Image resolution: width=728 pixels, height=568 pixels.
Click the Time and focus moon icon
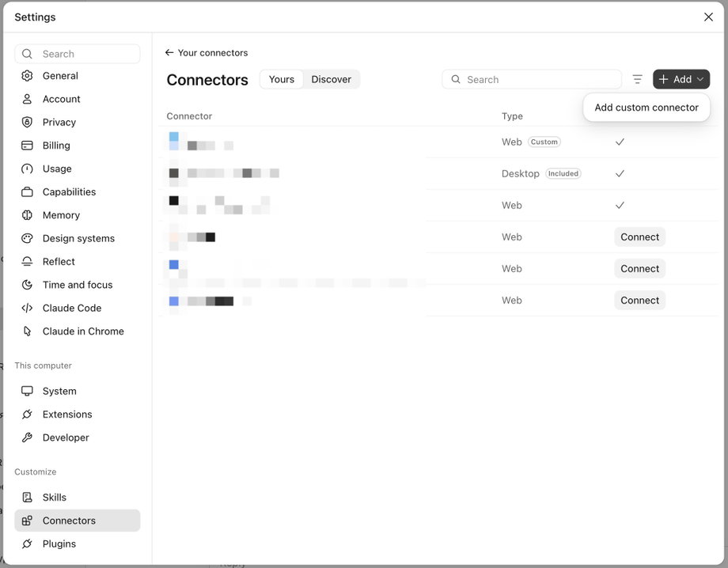pos(27,285)
